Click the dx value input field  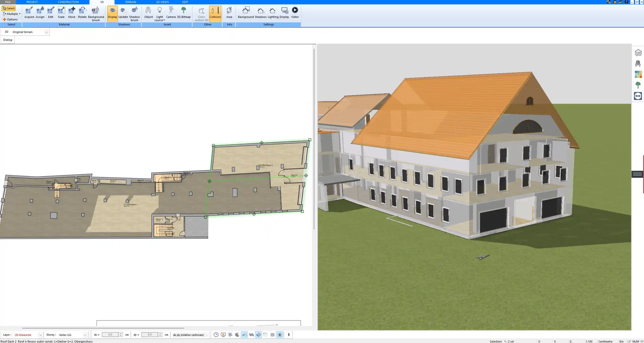[110, 335]
